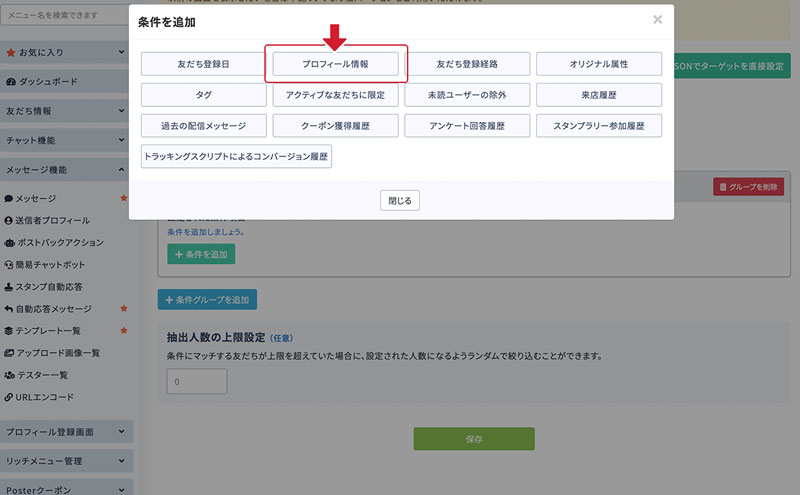Screen dimensions: 800x495
Task: Click the 送信者プロフィール icon
Action: (x=10, y=221)
